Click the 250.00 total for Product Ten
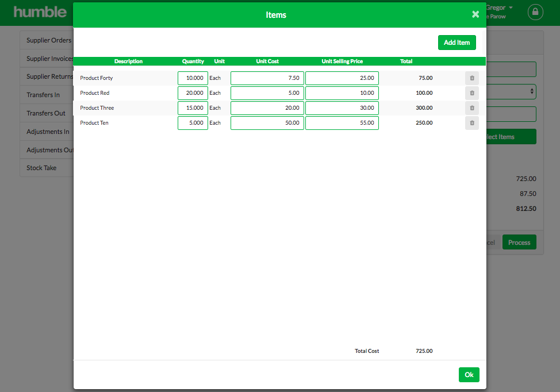The width and height of the screenshot is (560, 392). click(x=424, y=123)
